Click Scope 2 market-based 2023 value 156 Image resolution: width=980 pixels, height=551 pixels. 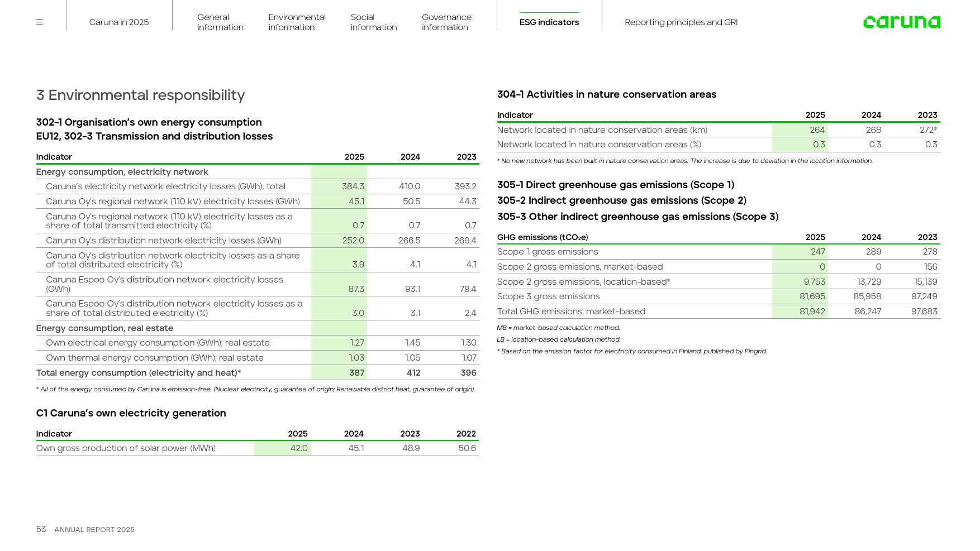pyautogui.click(x=930, y=267)
